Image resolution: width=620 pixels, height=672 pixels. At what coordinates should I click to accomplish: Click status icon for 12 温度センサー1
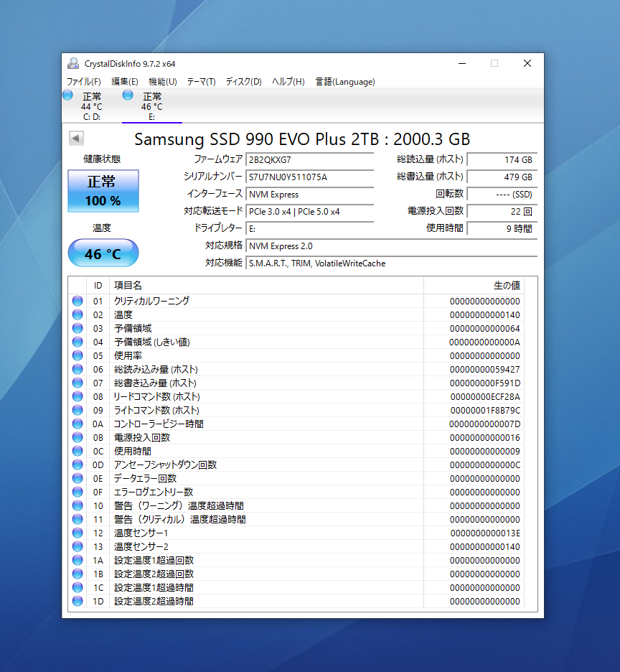(x=77, y=533)
